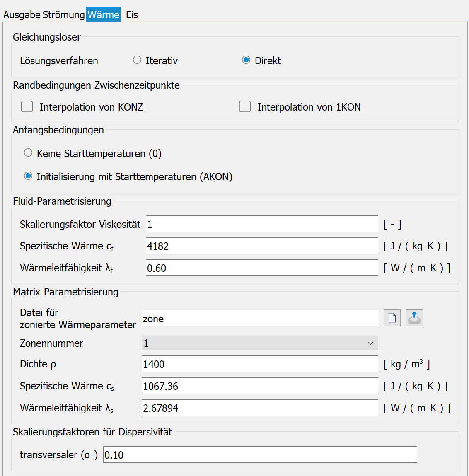Switch to the Strömung tab
This screenshot has height=476, width=469.
point(64,15)
